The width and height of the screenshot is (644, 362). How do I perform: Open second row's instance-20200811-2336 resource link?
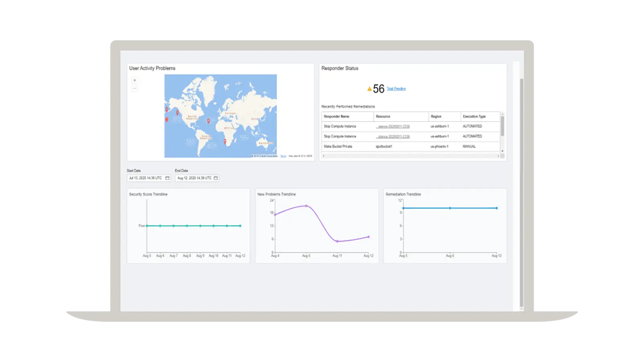point(393,136)
